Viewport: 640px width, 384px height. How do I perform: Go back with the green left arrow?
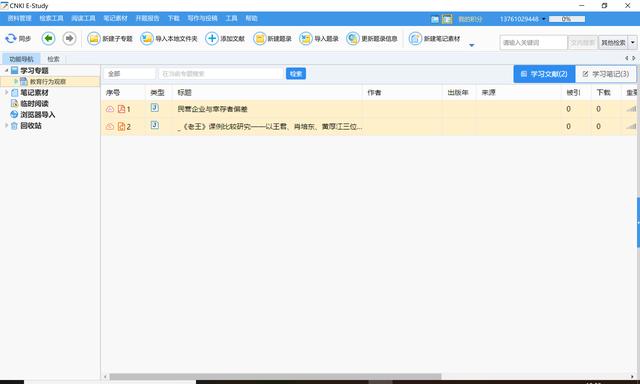coord(49,38)
